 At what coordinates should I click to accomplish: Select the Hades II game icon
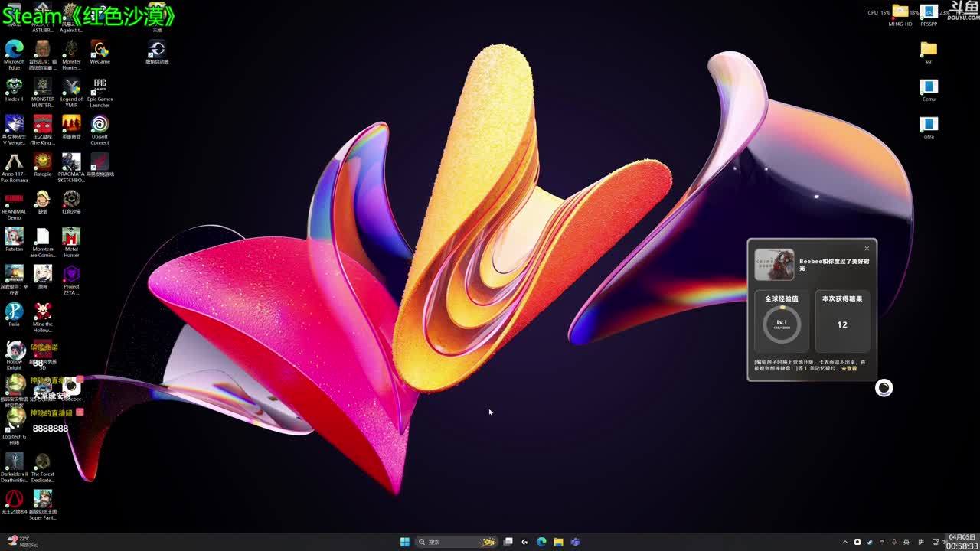click(14, 86)
